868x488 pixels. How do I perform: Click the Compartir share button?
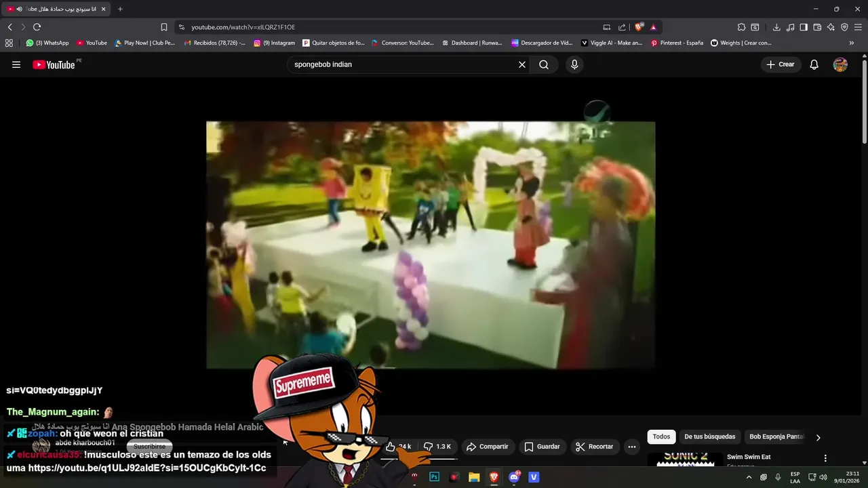pos(487,447)
